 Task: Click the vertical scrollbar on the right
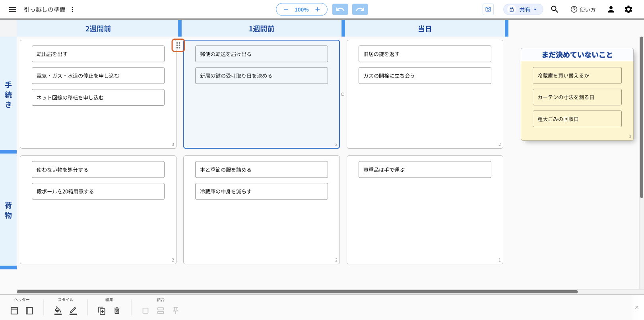642,117
